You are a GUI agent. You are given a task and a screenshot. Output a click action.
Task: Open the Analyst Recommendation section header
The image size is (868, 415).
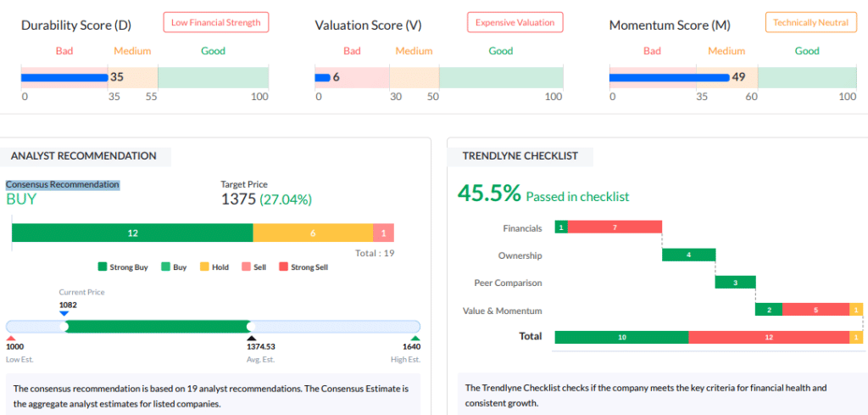[84, 156]
